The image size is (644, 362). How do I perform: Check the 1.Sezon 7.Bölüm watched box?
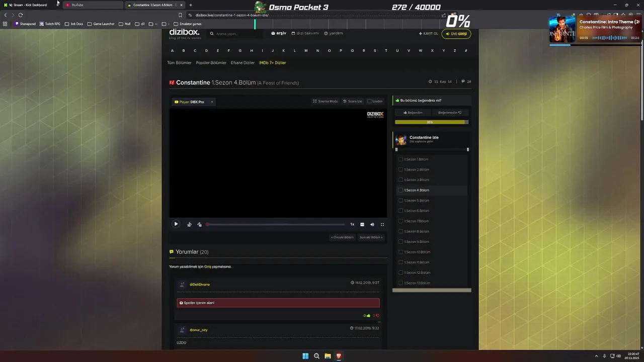point(400,221)
